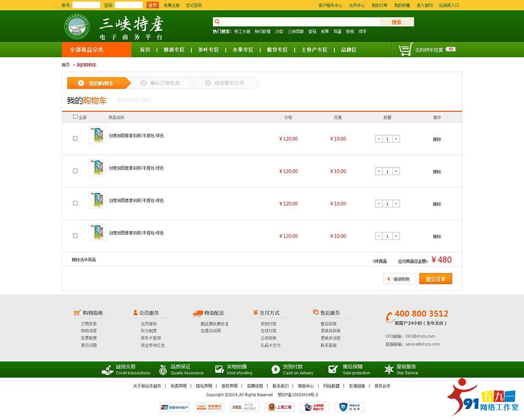The height and width of the screenshot is (420, 524).
Task: Click the shopping cart icon in navigation bar
Action: click(405, 50)
